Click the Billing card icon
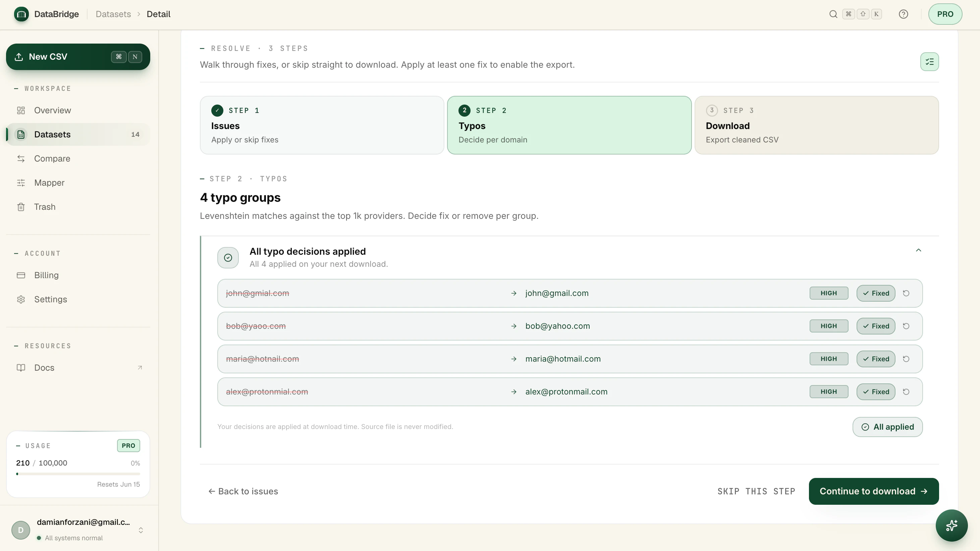 point(21,275)
